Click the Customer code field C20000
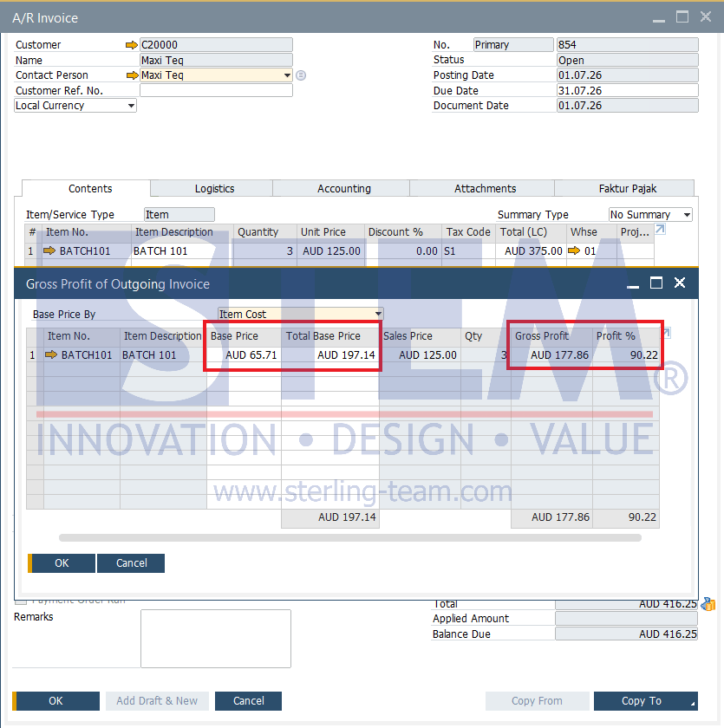Image resolution: width=724 pixels, height=728 pixels. coord(216,45)
